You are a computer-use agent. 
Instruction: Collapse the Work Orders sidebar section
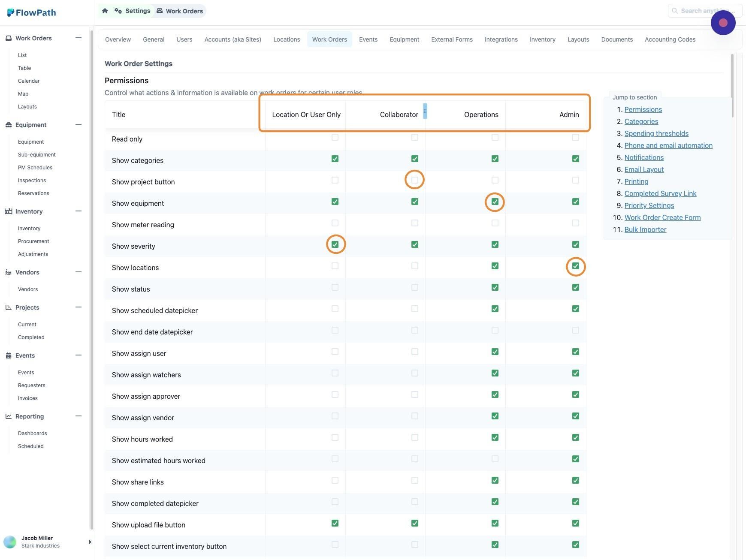tap(79, 38)
